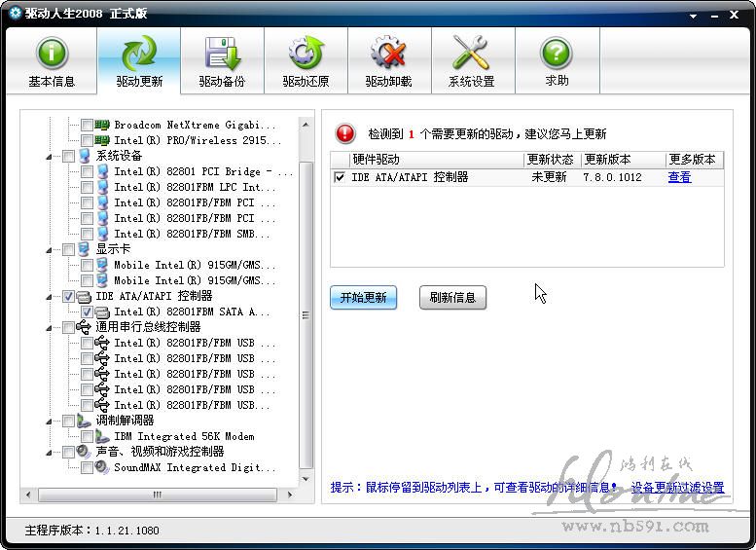Click the Intel 82801FBM SATA drive icon
This screenshot has height=550, width=756.
tap(102, 312)
